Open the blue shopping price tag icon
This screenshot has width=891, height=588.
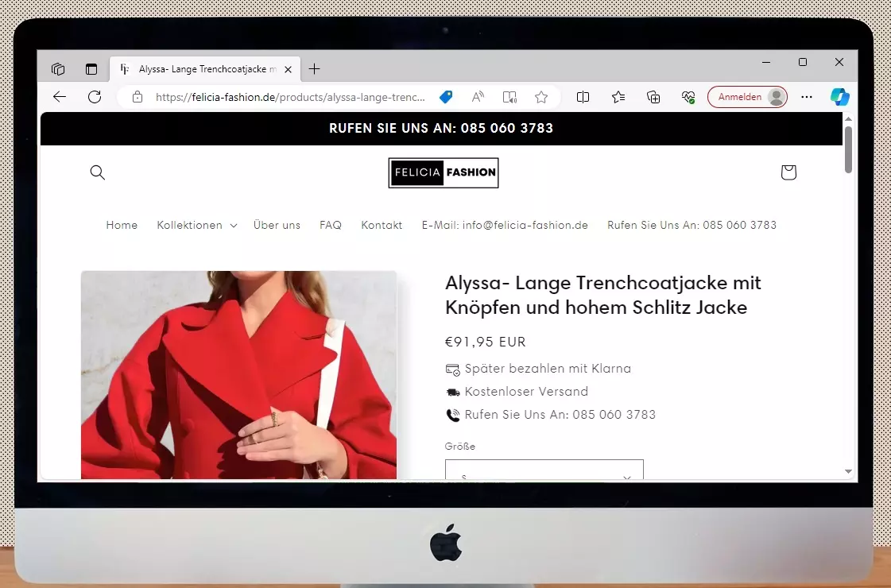coord(446,97)
